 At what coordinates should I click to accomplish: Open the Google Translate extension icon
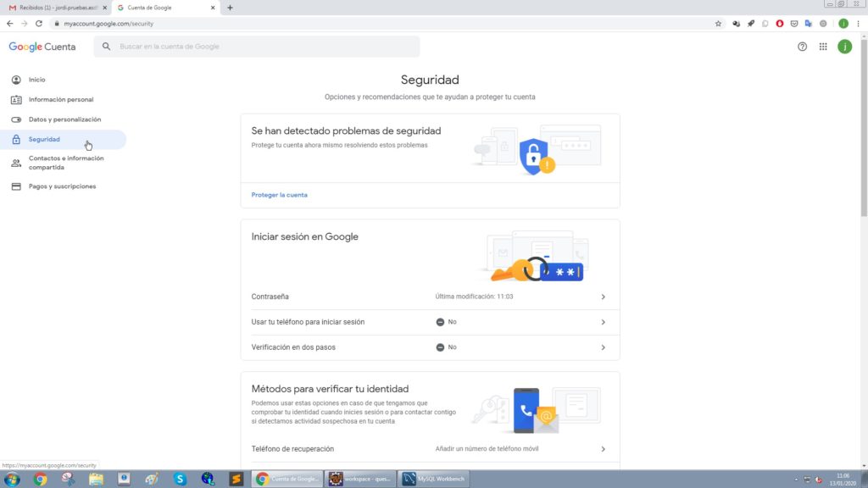click(808, 24)
